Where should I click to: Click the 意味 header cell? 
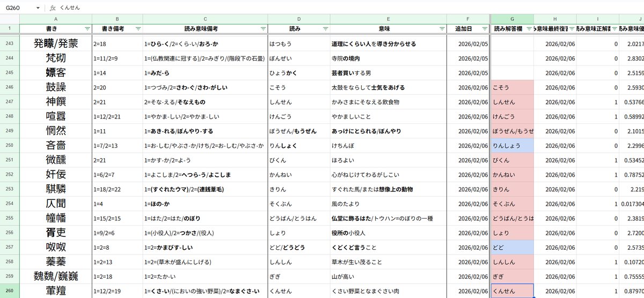(x=388, y=28)
